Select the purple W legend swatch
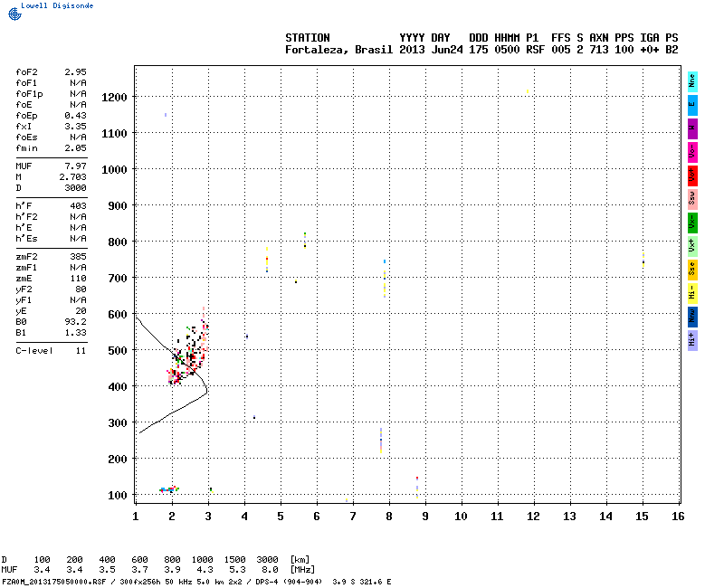The width and height of the screenshot is (724, 588). (x=692, y=128)
